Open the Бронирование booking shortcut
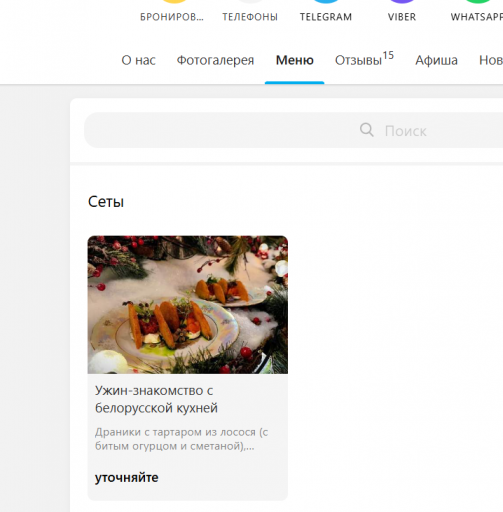Viewport: 503px width, 512px height. click(x=172, y=13)
